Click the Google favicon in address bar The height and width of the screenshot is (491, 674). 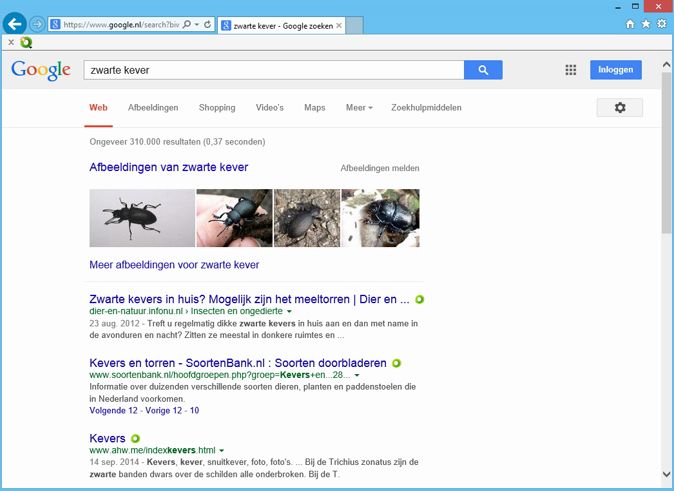coord(55,25)
